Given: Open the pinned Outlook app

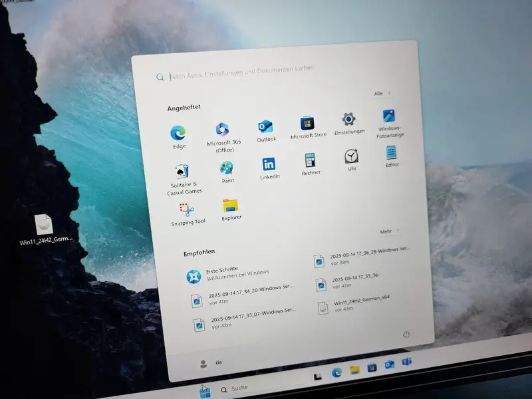Looking at the screenshot, I should pos(266,130).
